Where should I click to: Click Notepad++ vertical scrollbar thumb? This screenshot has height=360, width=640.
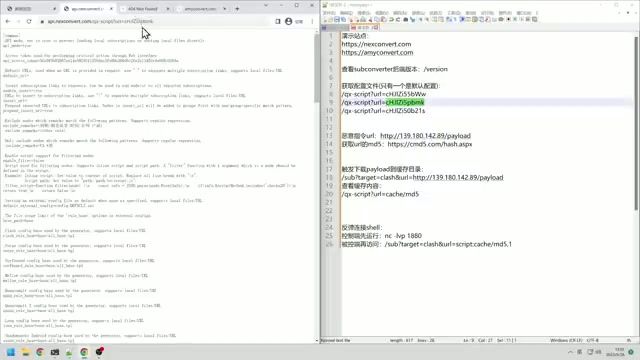point(636,123)
